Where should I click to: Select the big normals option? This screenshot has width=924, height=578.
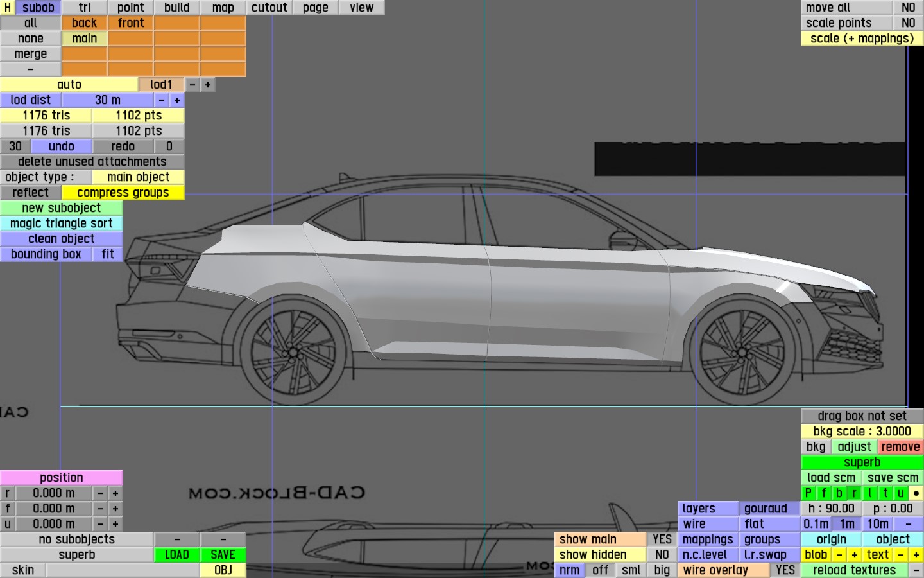[x=662, y=570]
